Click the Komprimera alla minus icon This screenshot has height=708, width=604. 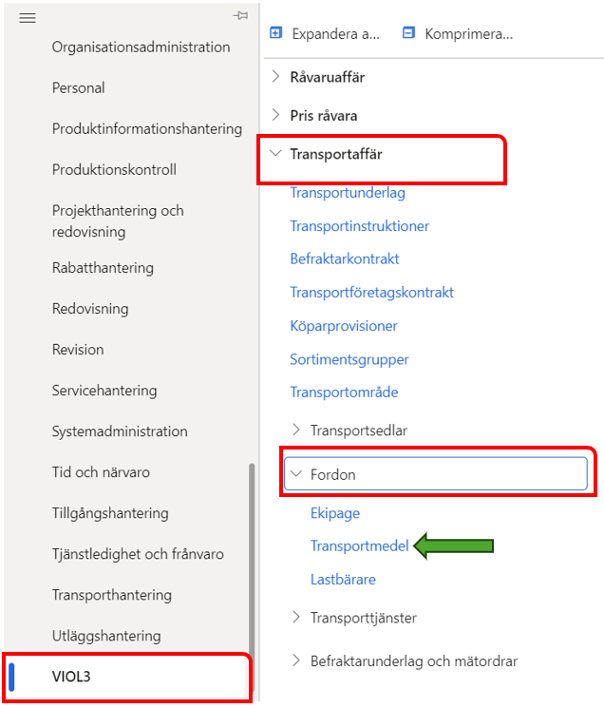pos(408,33)
